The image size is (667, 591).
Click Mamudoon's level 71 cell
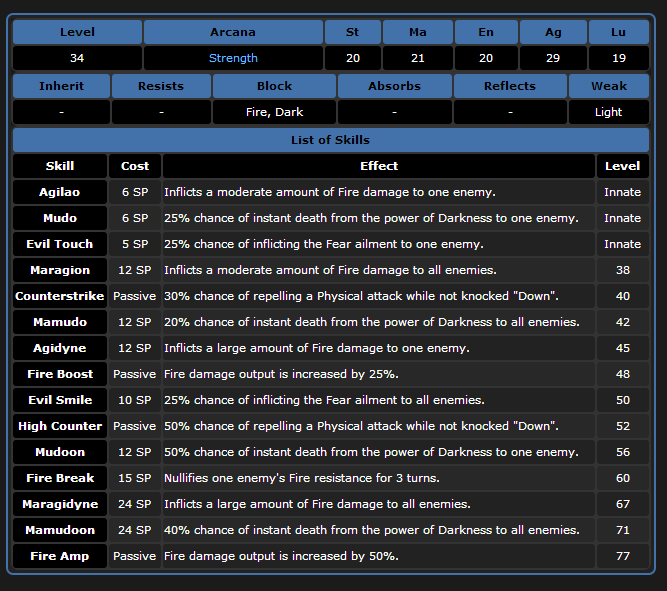point(623,530)
